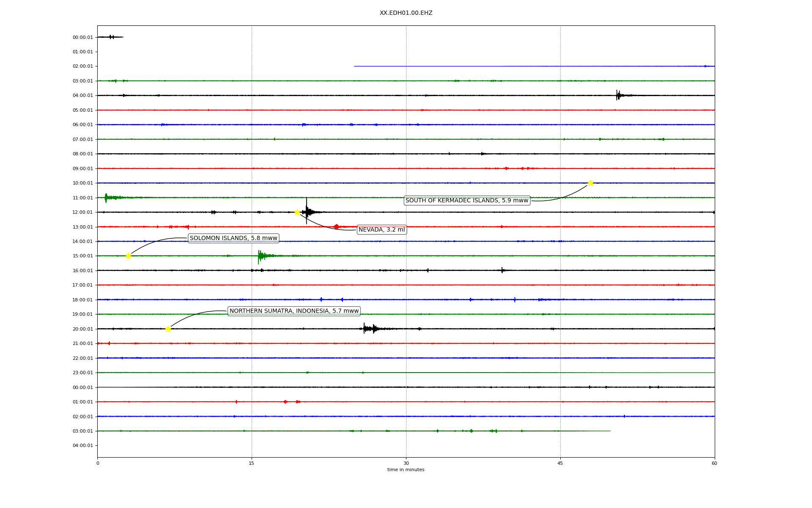Viewport: 812px width, 508px height.
Task: Click the SOLOMON ISLANDS, 5.8 mww label
Action: pos(233,238)
